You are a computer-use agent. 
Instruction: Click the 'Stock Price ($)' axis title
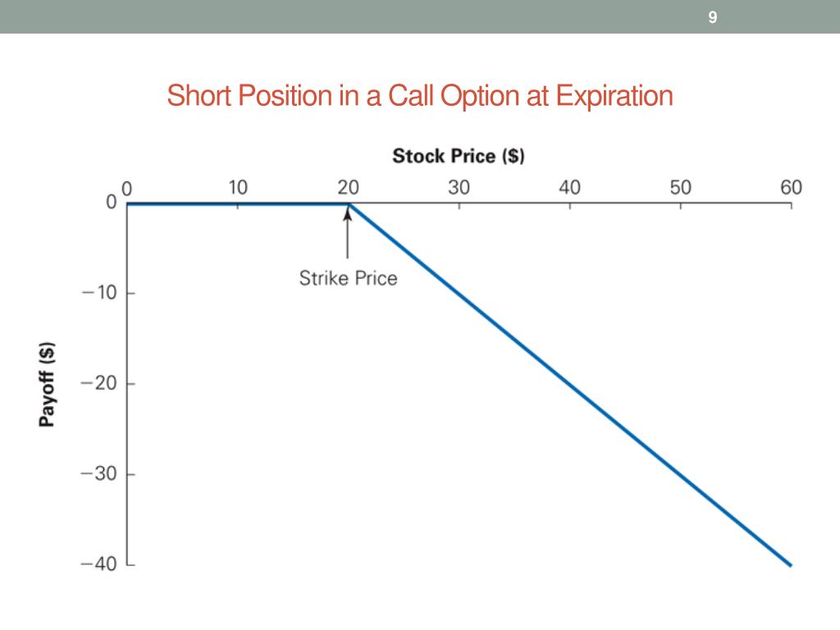pos(459,156)
